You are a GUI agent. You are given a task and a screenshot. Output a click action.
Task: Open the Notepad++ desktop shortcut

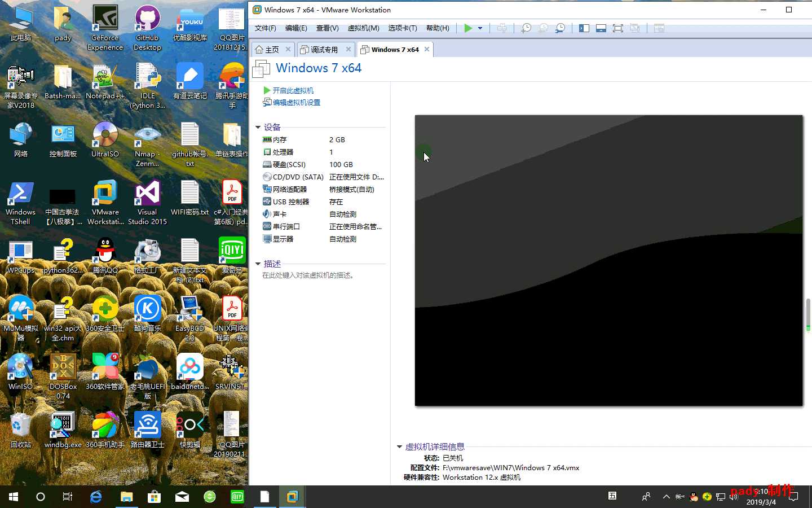pyautogui.click(x=105, y=82)
